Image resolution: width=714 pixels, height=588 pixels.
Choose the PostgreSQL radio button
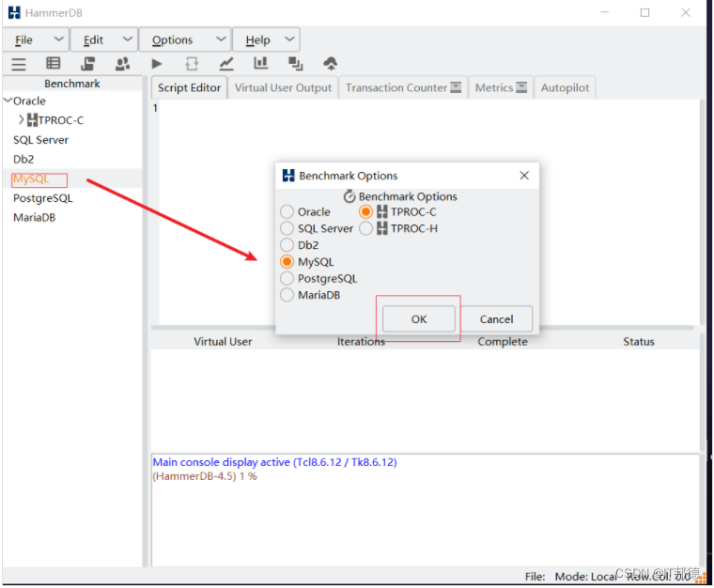tap(287, 279)
